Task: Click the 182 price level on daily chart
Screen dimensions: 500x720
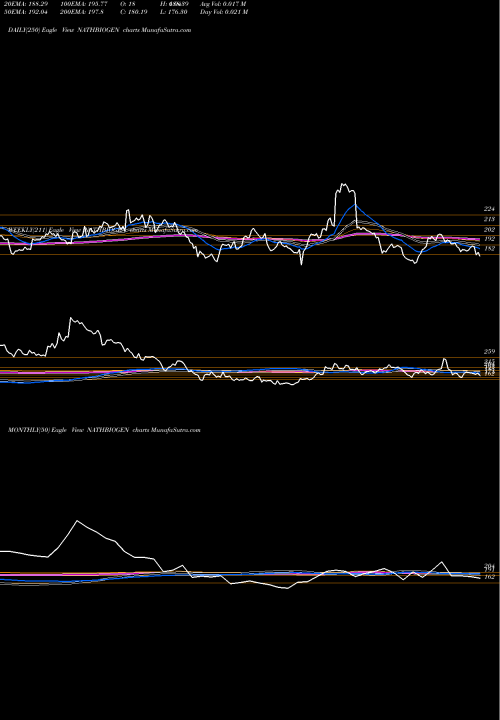Action: point(489,248)
